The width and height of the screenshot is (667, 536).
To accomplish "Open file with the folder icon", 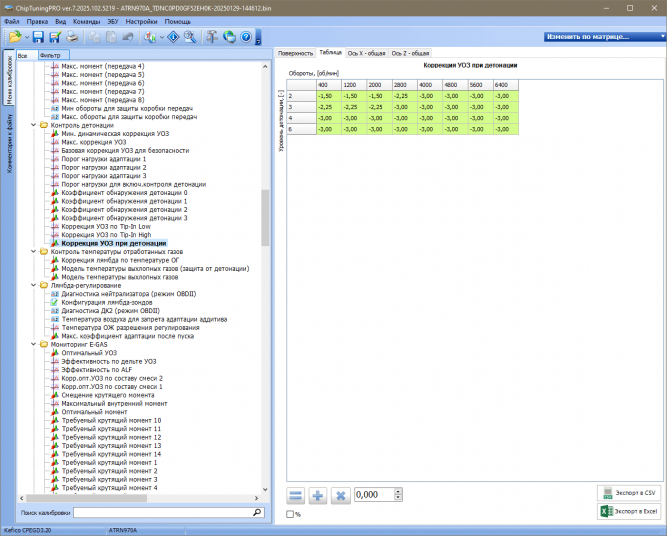I will tap(15, 37).
